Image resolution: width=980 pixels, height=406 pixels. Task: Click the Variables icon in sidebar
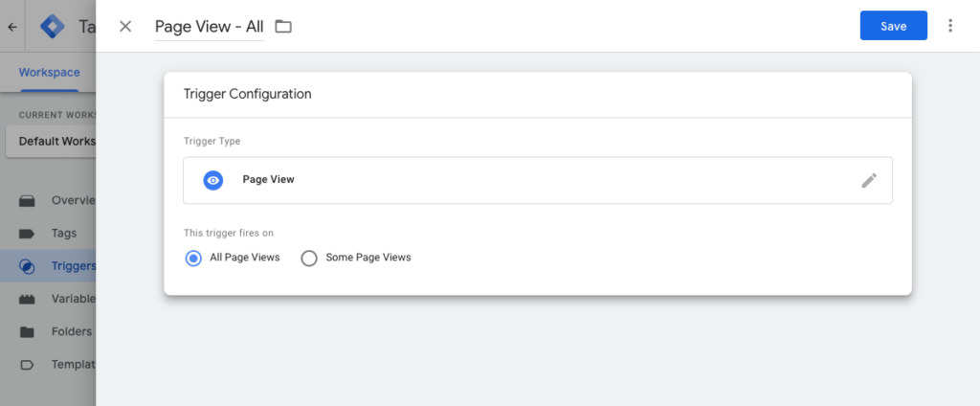point(27,299)
